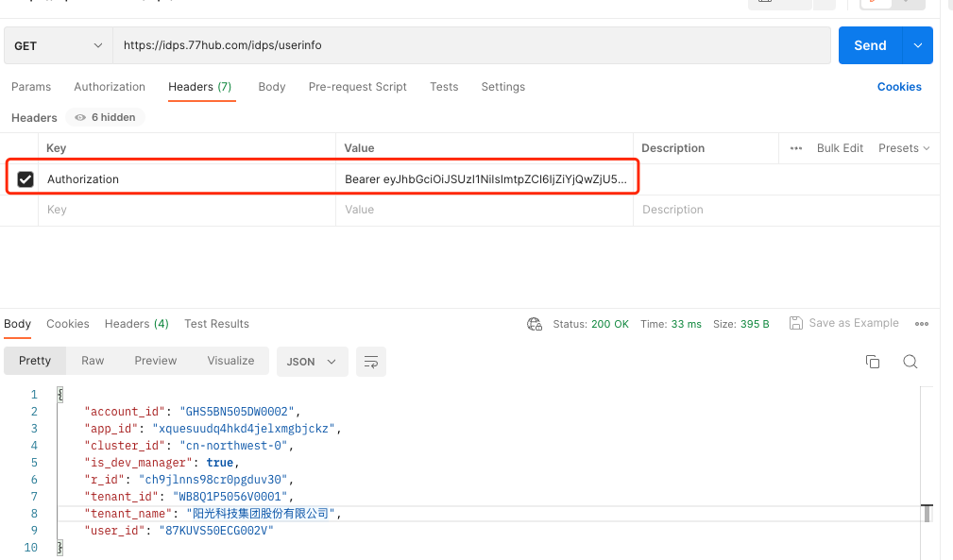Open the Cookies link
This screenshot has width=953, height=560.
coord(898,87)
